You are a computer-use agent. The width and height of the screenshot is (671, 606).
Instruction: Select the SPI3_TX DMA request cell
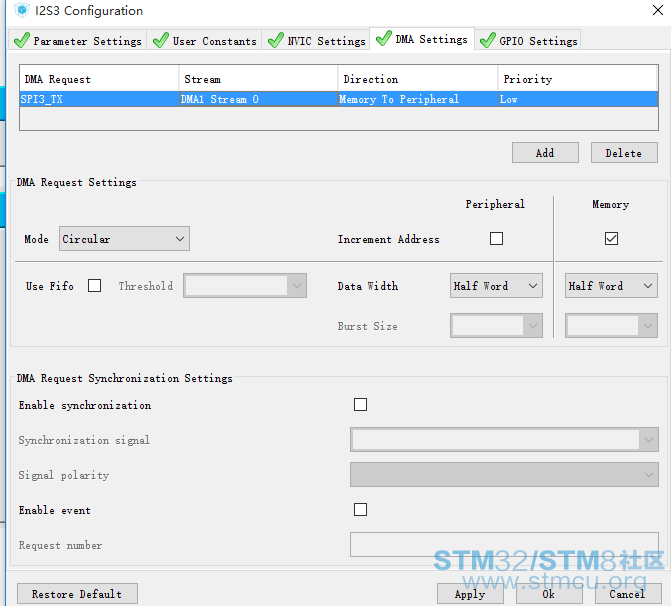pos(99,99)
